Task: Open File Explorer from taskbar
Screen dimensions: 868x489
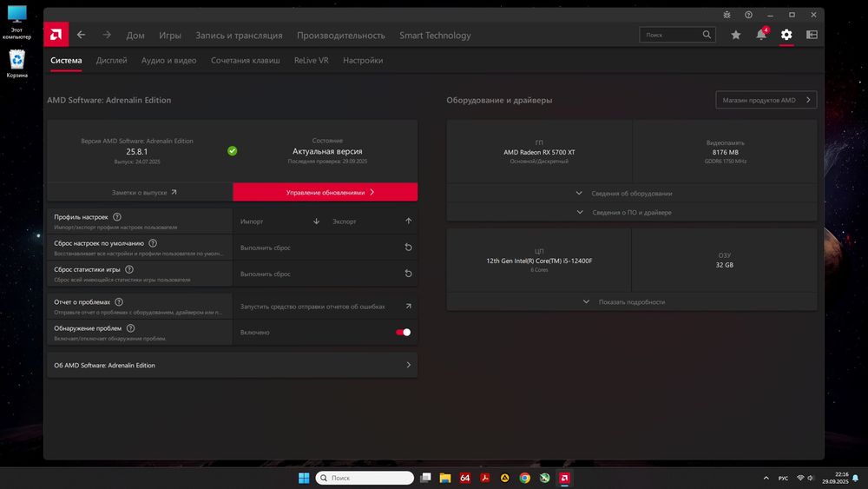Action: point(445,478)
